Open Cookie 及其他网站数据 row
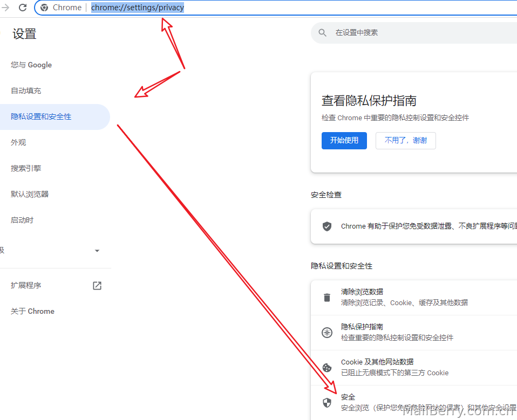Viewport: 517px width, 420px height. (x=414, y=368)
